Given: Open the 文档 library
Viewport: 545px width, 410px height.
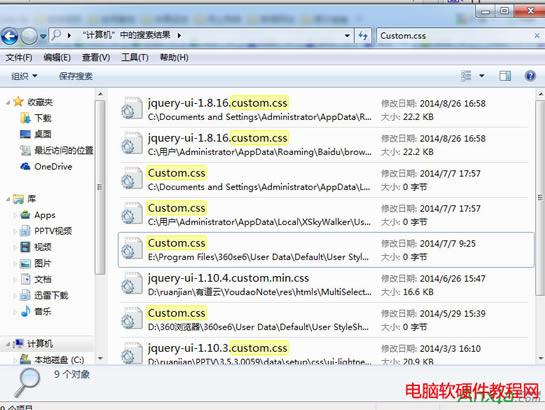Looking at the screenshot, I should [36, 279].
